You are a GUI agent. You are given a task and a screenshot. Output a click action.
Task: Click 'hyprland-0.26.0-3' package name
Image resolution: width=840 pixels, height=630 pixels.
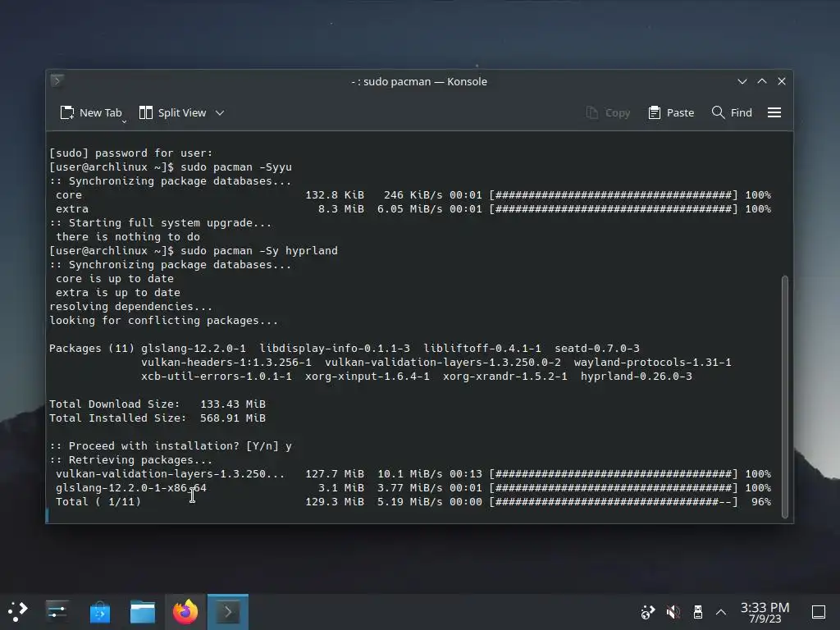tap(637, 376)
